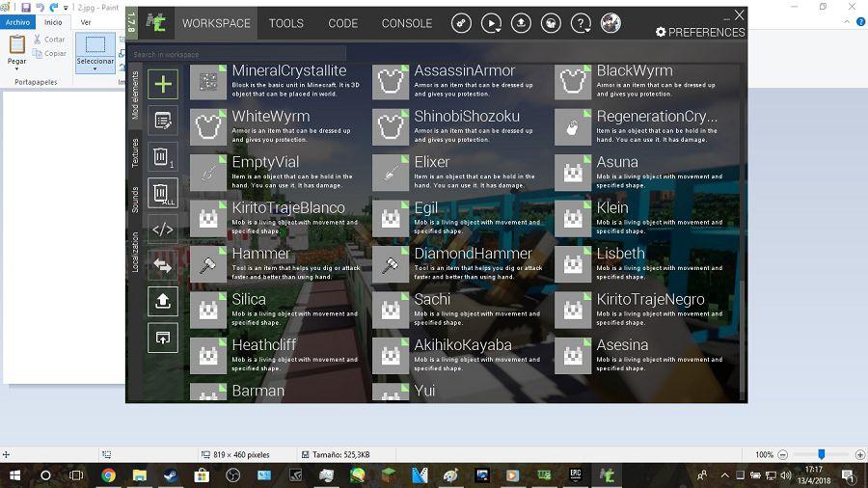Viewport: 868px width, 488px height.
Task: Click the green plus add mod element button
Action: coord(163,84)
